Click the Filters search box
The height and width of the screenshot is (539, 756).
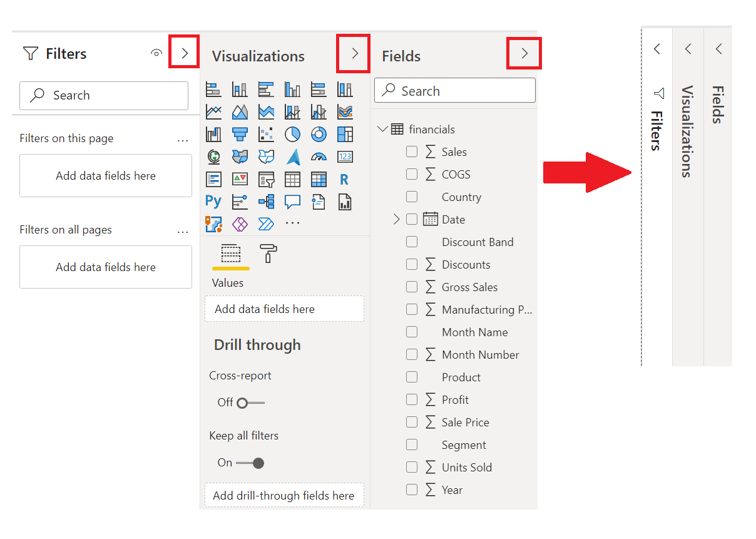click(x=104, y=95)
